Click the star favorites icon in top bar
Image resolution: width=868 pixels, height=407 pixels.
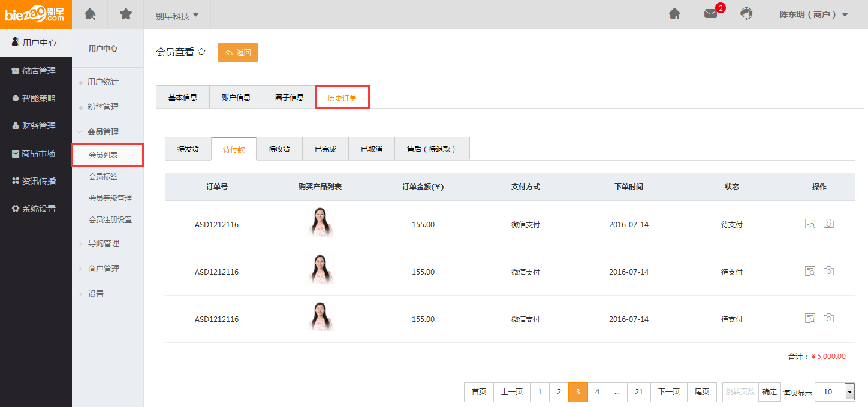[126, 14]
